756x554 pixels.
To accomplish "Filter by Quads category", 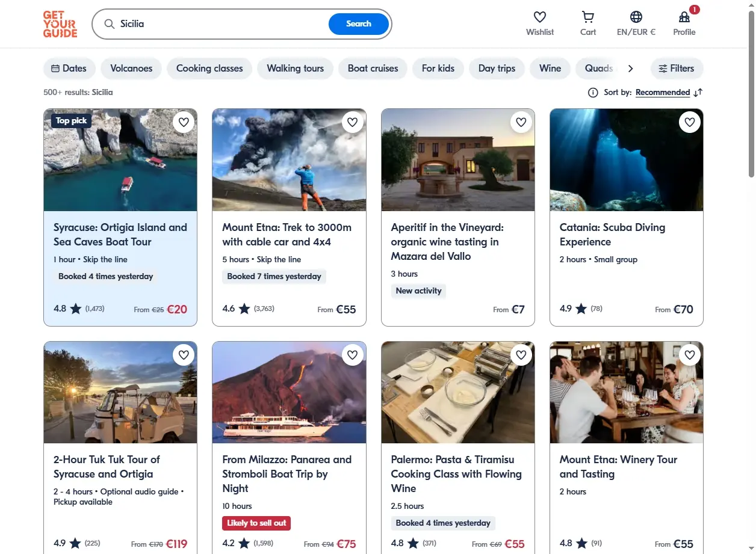I will pyautogui.click(x=598, y=69).
